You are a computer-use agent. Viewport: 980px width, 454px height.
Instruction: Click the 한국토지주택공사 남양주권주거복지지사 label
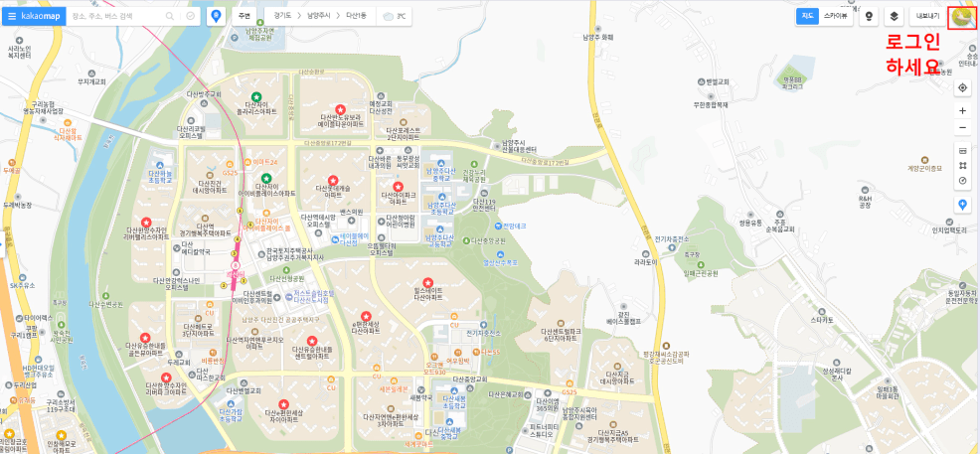click(x=295, y=253)
